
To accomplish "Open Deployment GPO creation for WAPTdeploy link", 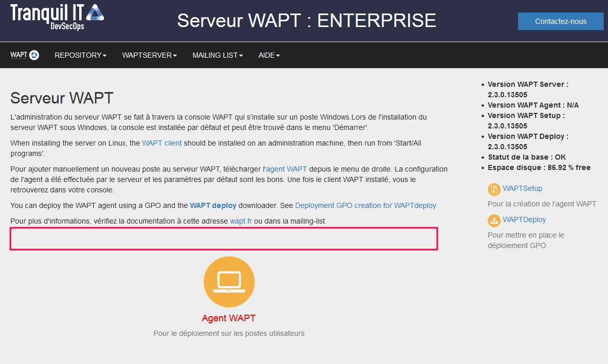I will [x=365, y=205].
